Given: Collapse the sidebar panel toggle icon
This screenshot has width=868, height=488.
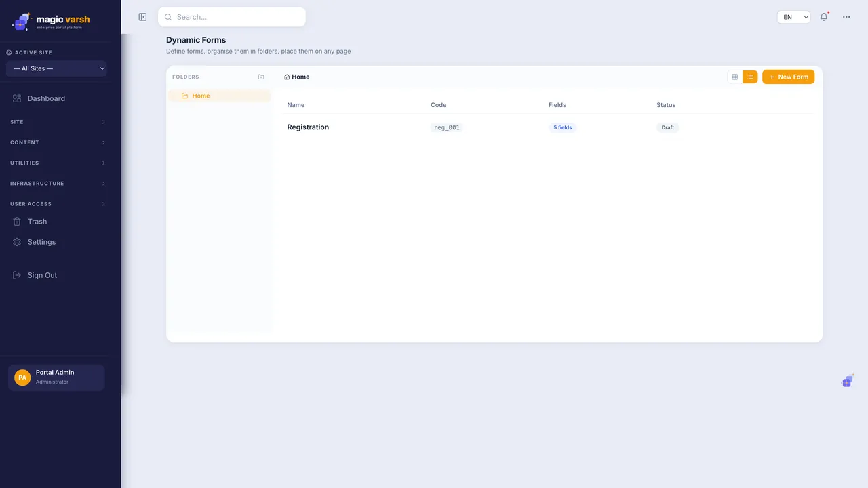Looking at the screenshot, I should 142,17.
